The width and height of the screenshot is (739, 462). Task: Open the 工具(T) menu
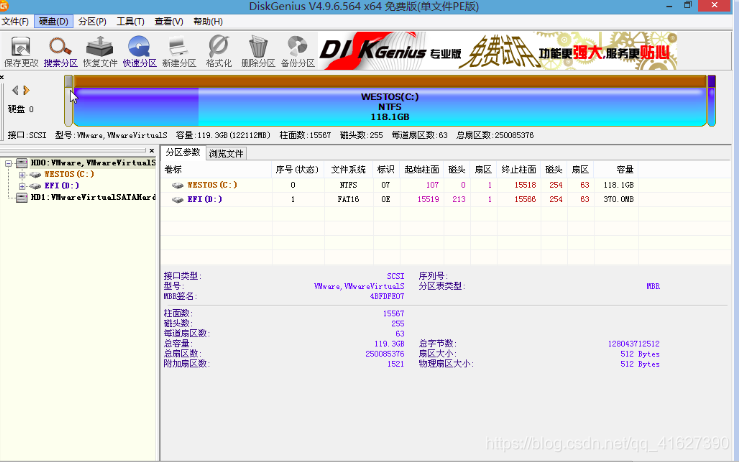[x=131, y=22]
